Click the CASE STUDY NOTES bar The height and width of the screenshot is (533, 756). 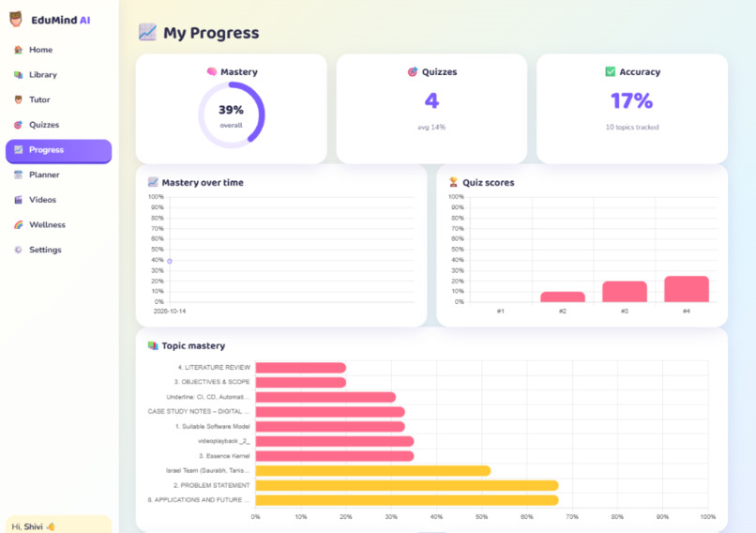330,412
